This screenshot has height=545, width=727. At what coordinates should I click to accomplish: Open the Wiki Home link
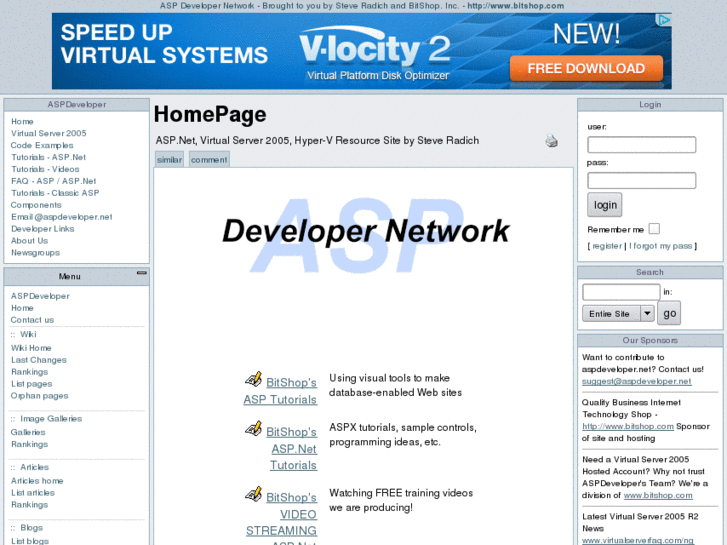[x=31, y=348]
